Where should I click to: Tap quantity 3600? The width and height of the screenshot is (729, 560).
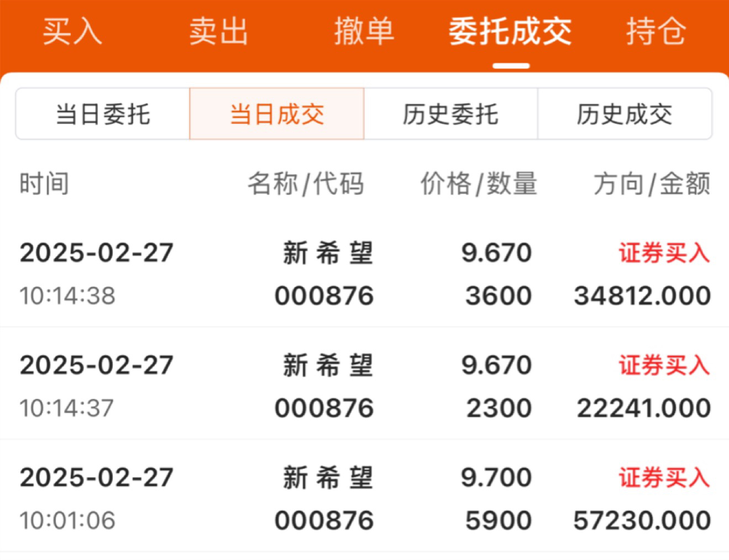click(499, 296)
